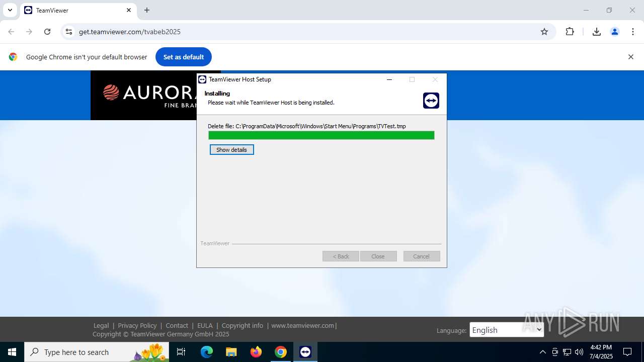Click the green installation progress bar
The image size is (644, 362).
point(321,135)
